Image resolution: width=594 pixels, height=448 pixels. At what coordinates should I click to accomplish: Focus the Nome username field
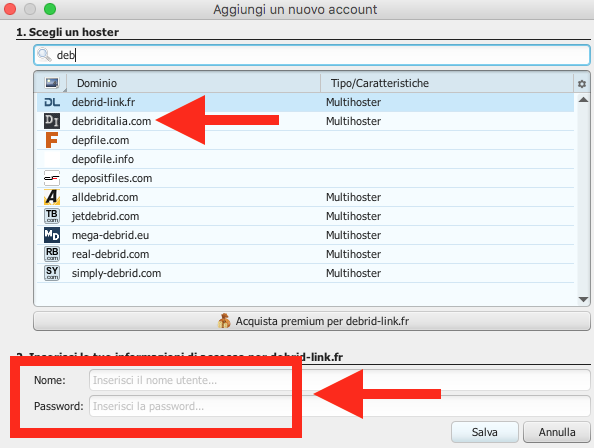coord(340,380)
